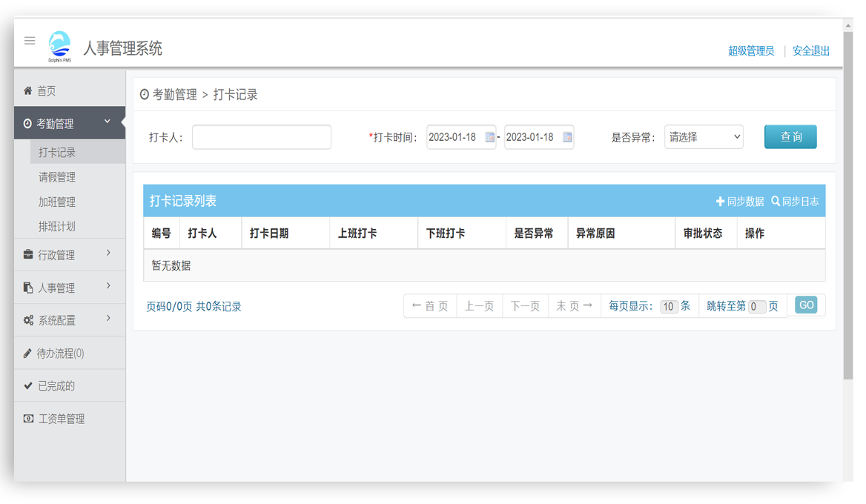The width and height of the screenshot is (866, 504).
Task: Open 同步日志 via the magnifier icon
Action: click(776, 201)
